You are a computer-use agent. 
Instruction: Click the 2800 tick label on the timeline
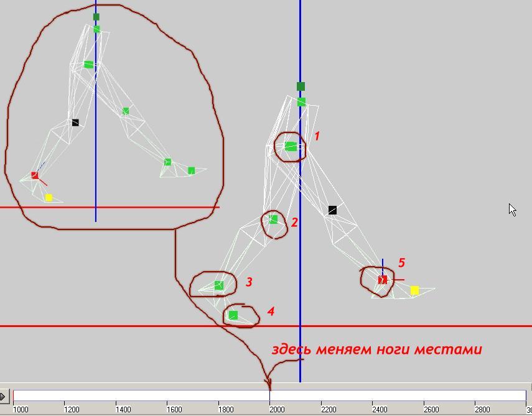coord(482,410)
